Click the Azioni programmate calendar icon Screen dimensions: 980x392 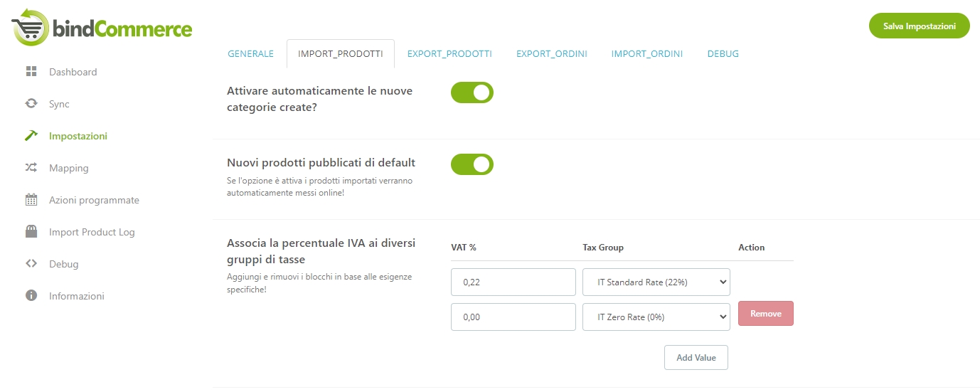(x=31, y=200)
